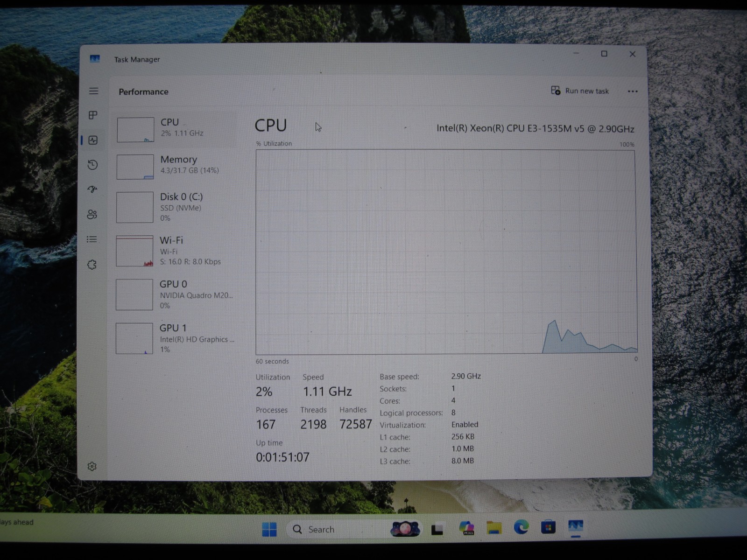This screenshot has width=747, height=560.
Task: Open Microsoft Edge from the taskbar
Action: (521, 528)
